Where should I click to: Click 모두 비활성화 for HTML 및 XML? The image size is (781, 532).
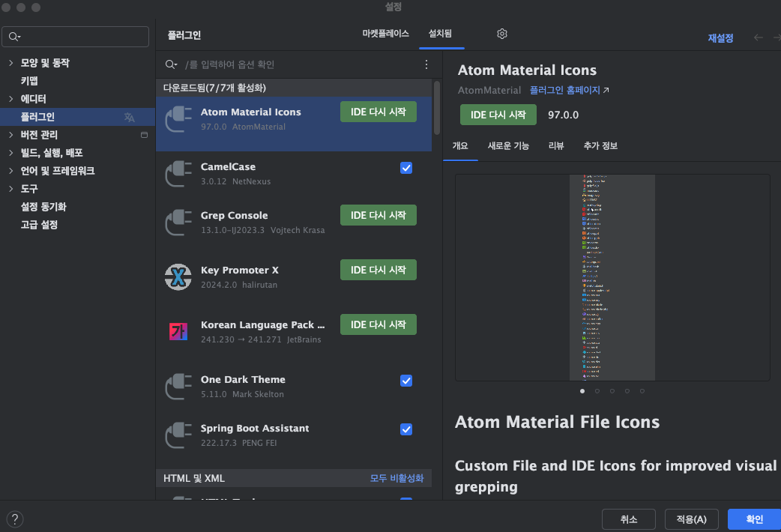click(396, 478)
